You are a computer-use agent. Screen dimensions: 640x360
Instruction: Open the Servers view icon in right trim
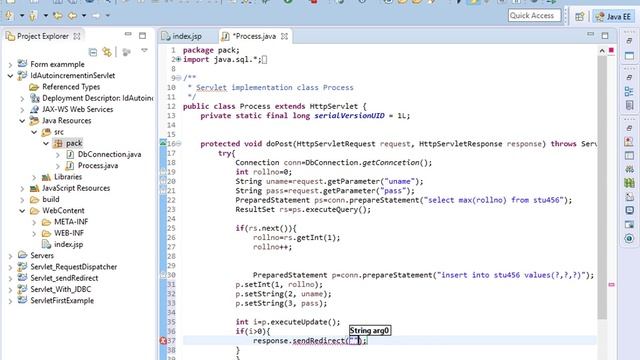629,169
